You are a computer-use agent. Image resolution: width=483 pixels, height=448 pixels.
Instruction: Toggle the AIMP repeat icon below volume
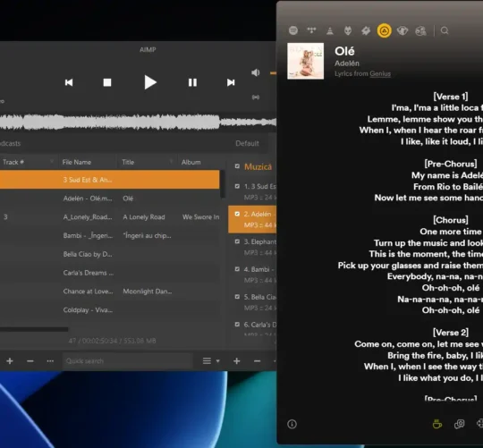point(255,97)
